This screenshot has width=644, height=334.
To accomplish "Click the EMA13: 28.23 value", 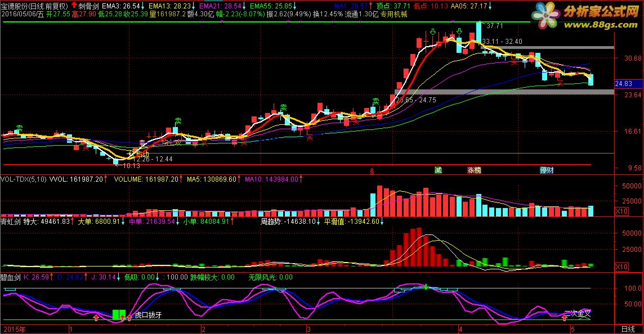I will coord(169,6).
